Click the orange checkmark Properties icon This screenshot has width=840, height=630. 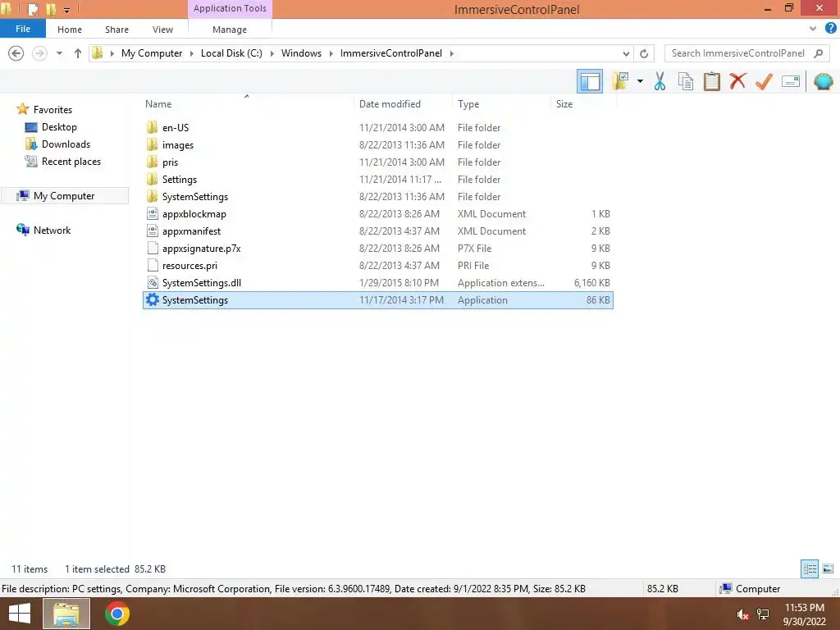pyautogui.click(x=764, y=81)
